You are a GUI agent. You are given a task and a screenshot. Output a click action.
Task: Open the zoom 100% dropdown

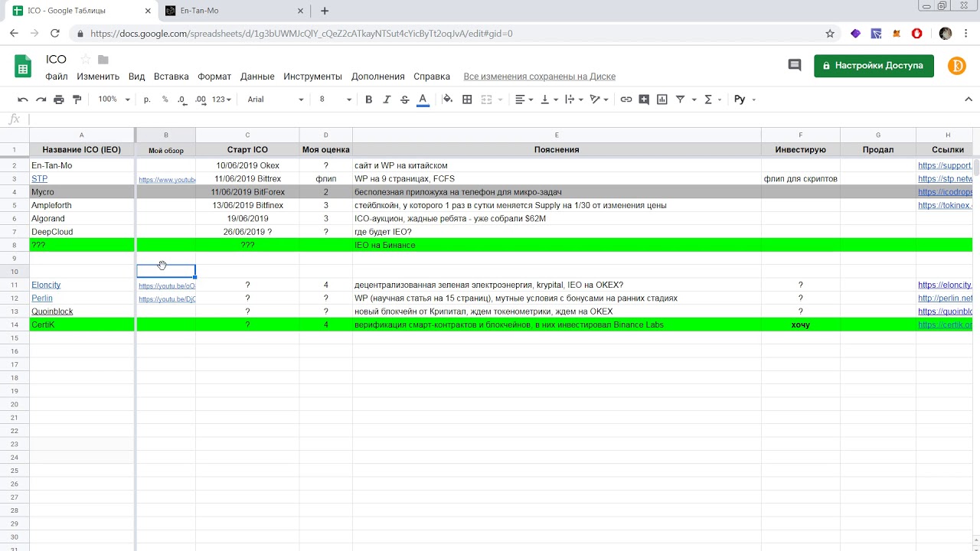113,99
